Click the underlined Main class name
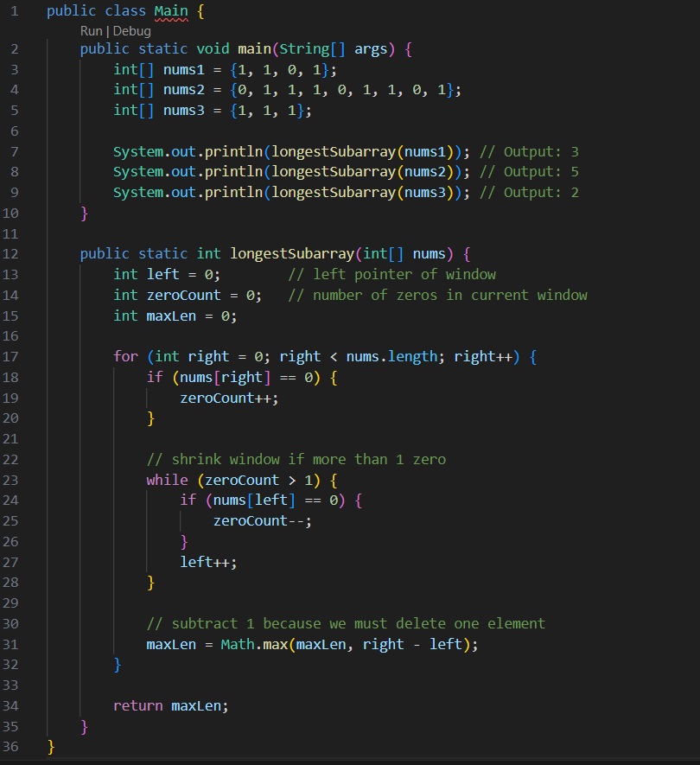Image resolution: width=700 pixels, height=765 pixels. coord(171,11)
